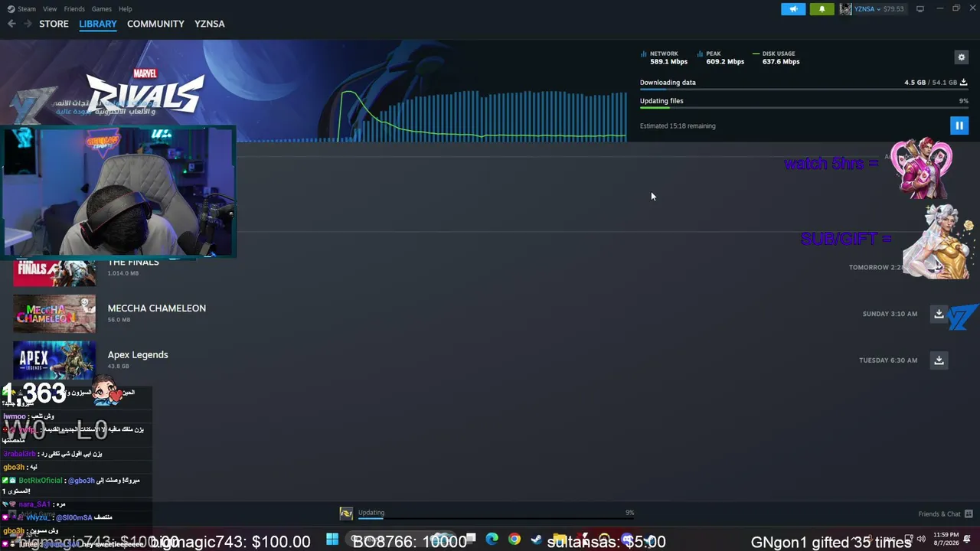Open the Windows Start menu

tap(332, 540)
